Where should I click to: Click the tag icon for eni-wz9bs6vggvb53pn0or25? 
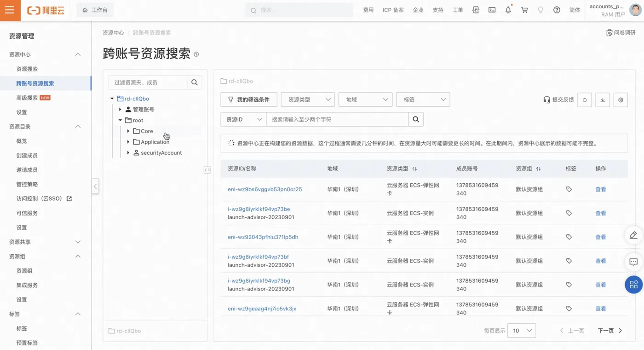(569, 189)
